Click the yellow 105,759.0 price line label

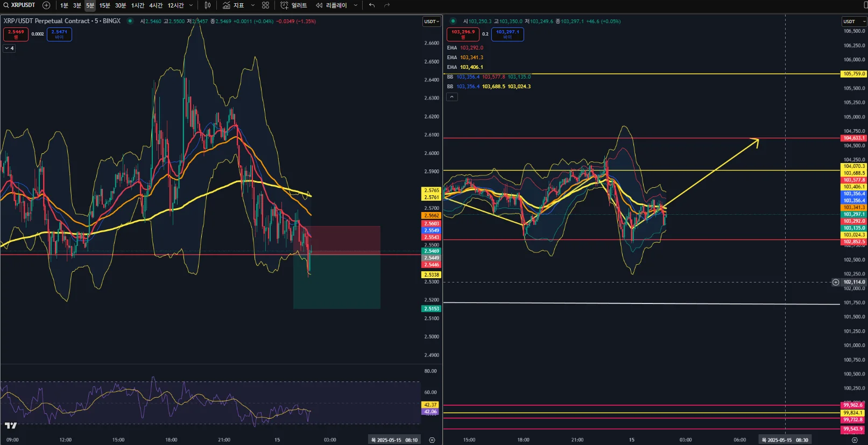[x=853, y=74]
